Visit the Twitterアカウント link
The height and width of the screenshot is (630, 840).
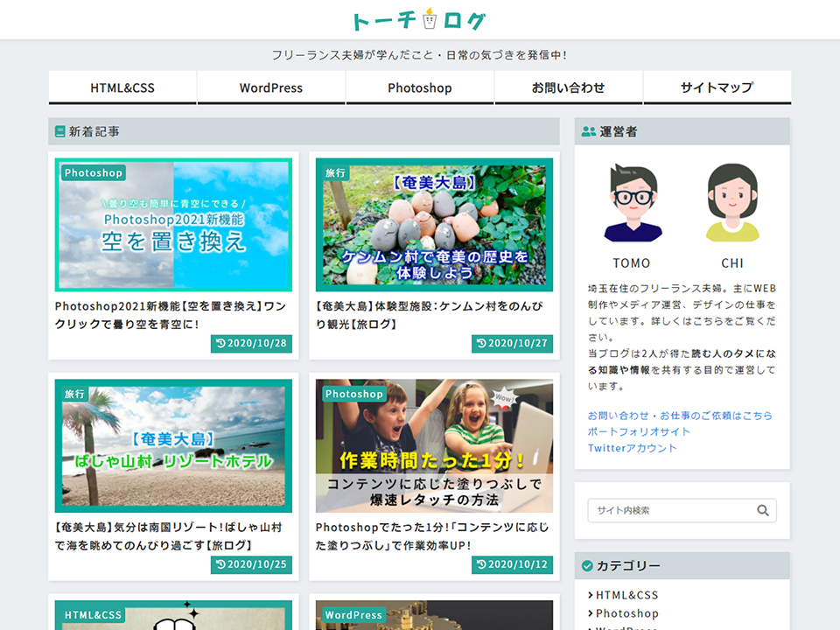(x=632, y=448)
